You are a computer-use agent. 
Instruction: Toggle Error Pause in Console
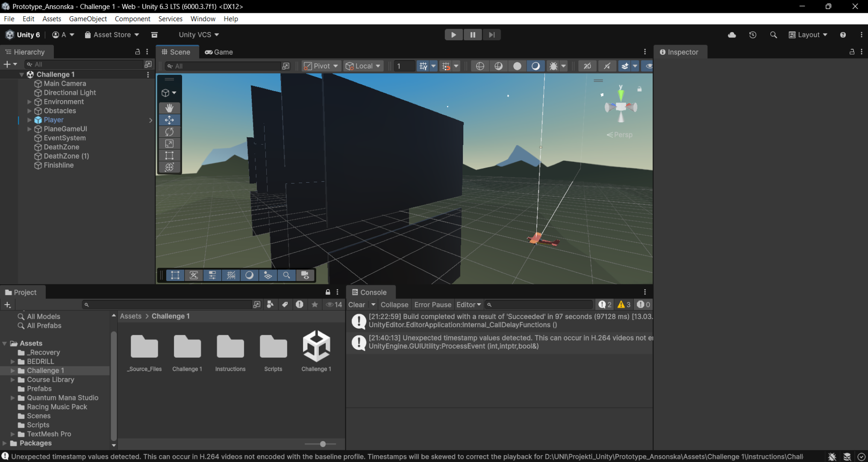pyautogui.click(x=433, y=305)
